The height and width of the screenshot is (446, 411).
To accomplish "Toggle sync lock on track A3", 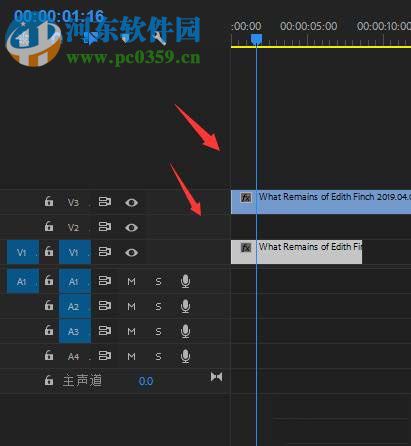I will (x=105, y=331).
